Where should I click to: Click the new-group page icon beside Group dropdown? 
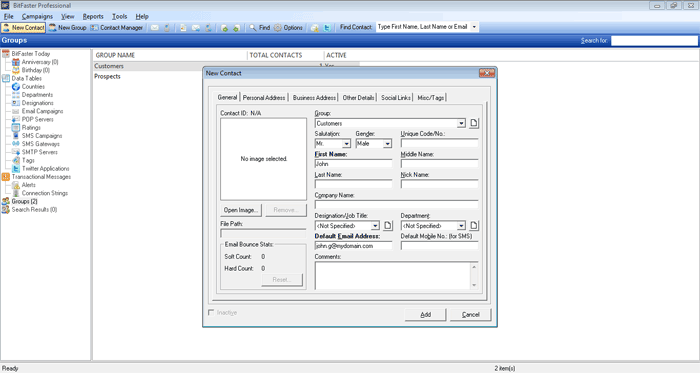point(474,123)
